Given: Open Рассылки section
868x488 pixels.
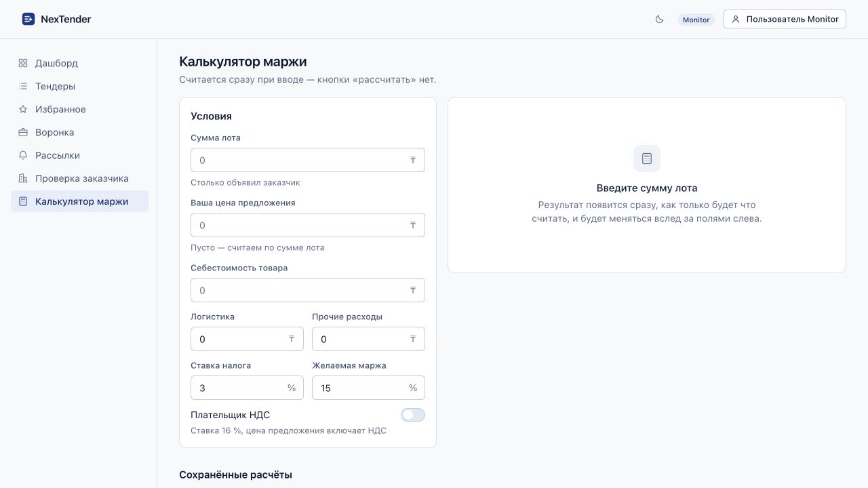Looking at the screenshot, I should (x=79, y=155).
